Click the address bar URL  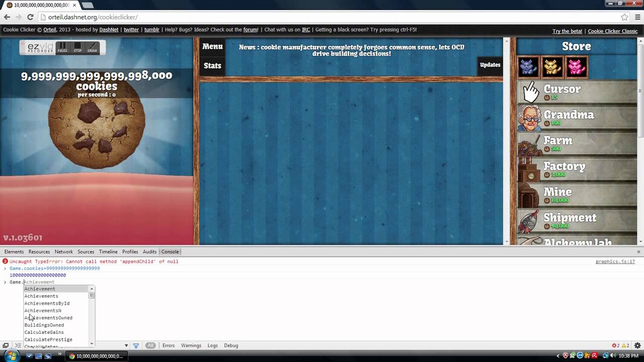(93, 17)
